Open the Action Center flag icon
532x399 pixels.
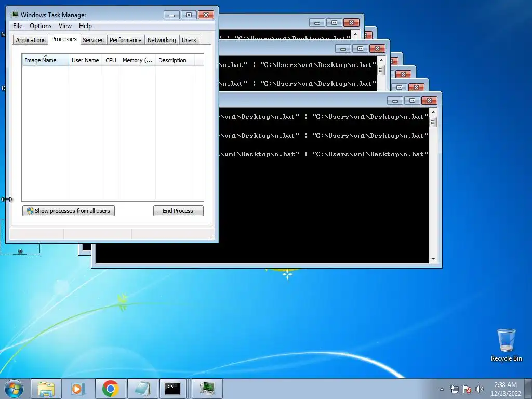click(x=467, y=389)
